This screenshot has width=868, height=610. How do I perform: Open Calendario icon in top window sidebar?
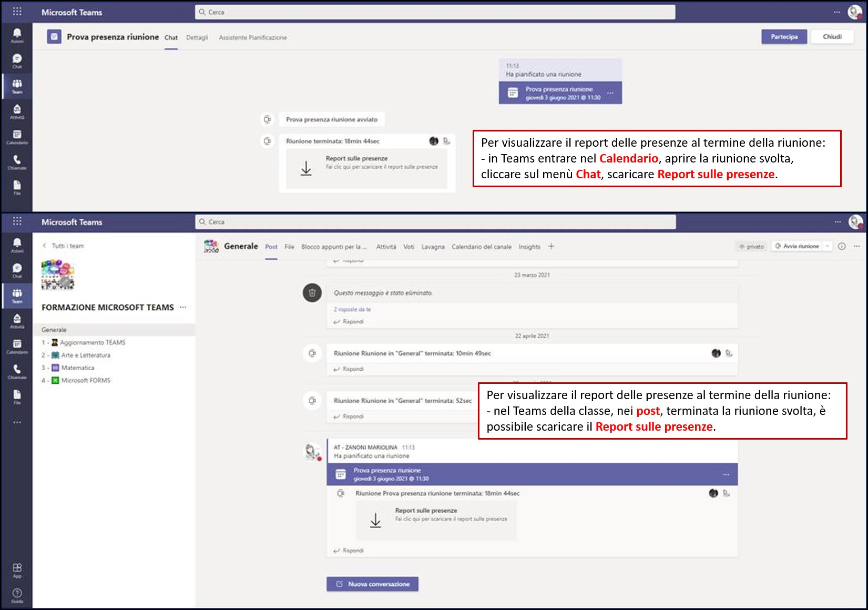click(17, 137)
